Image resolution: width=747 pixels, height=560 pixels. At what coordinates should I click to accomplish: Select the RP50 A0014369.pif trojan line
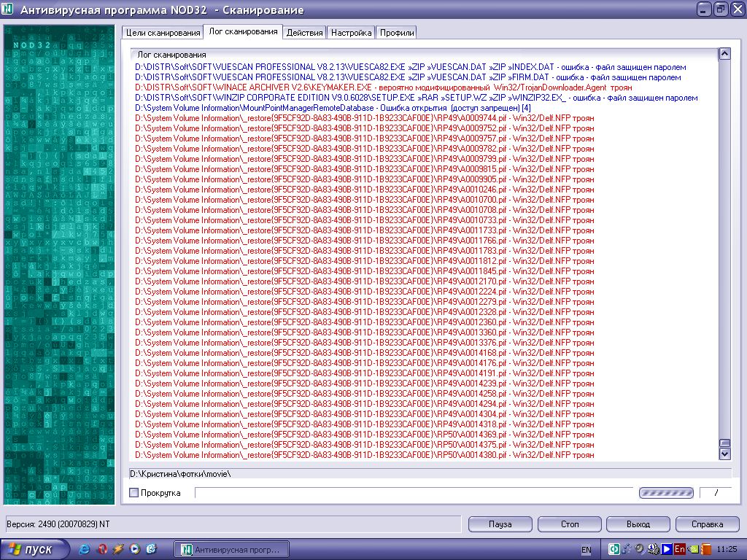click(x=365, y=435)
